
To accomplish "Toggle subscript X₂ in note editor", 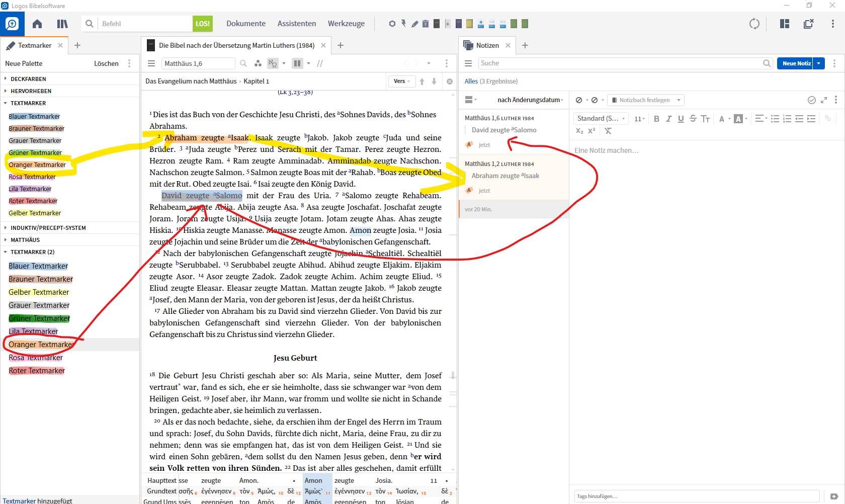I will click(x=579, y=131).
